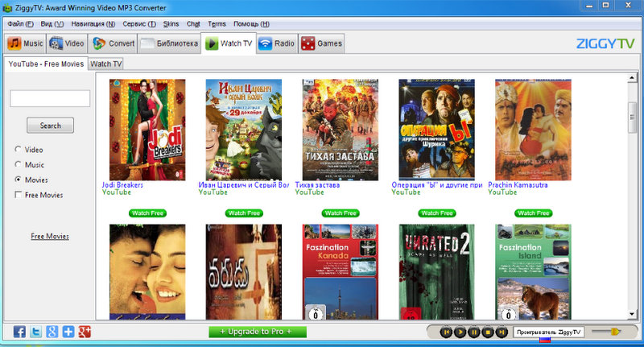Open the Prachin Kamasutra title link
The image size is (644, 347).
pyautogui.click(x=518, y=185)
